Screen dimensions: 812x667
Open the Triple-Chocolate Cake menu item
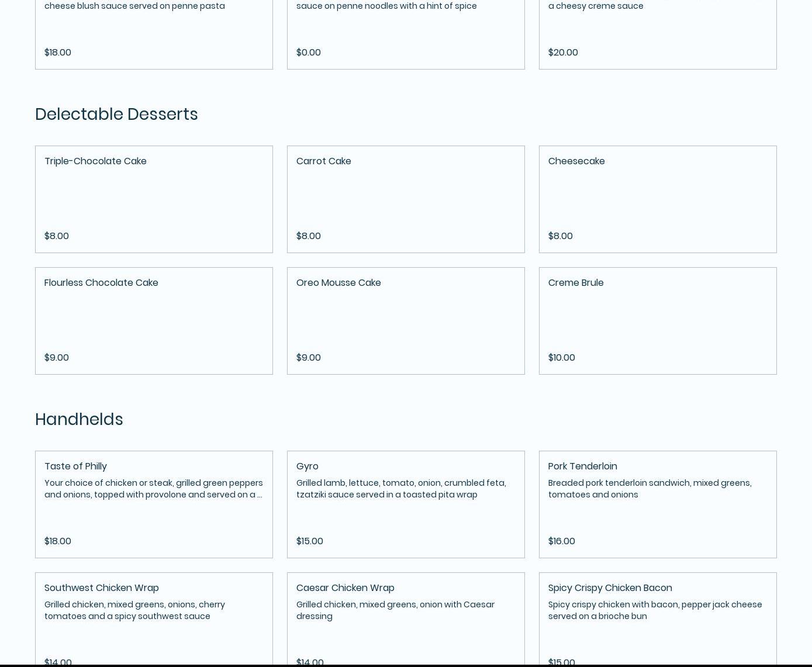(95, 161)
